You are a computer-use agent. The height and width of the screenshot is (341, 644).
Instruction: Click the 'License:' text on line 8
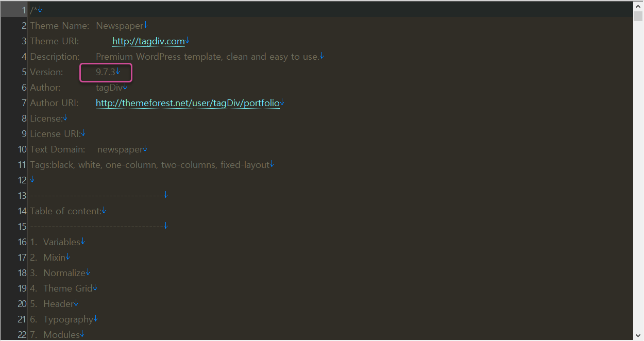(46, 118)
